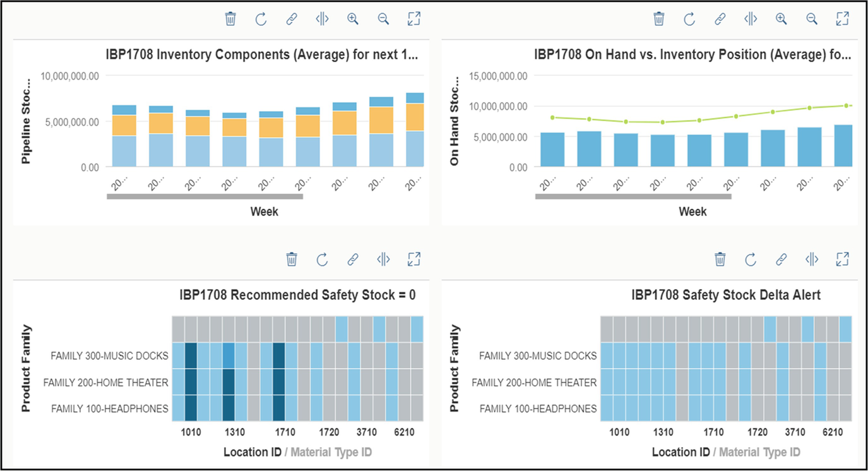
Task: Open link icon for Safety Stock Delta Alert
Action: click(x=782, y=259)
